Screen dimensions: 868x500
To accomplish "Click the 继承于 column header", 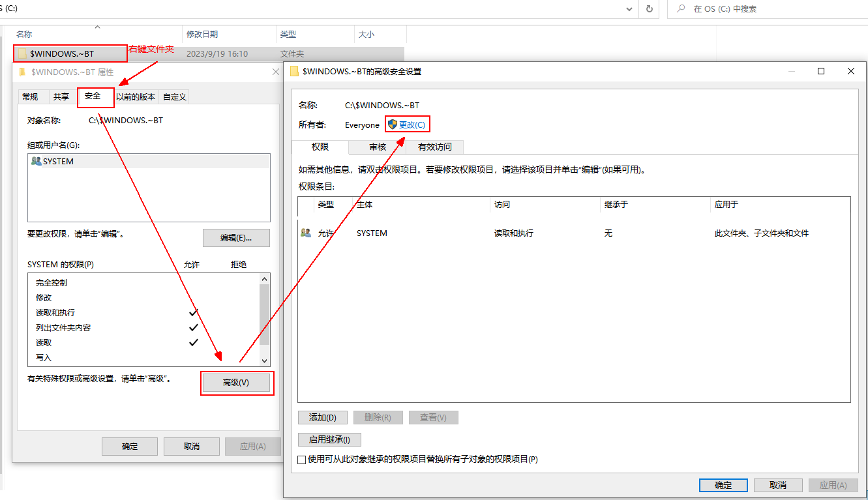I will pyautogui.click(x=616, y=205).
